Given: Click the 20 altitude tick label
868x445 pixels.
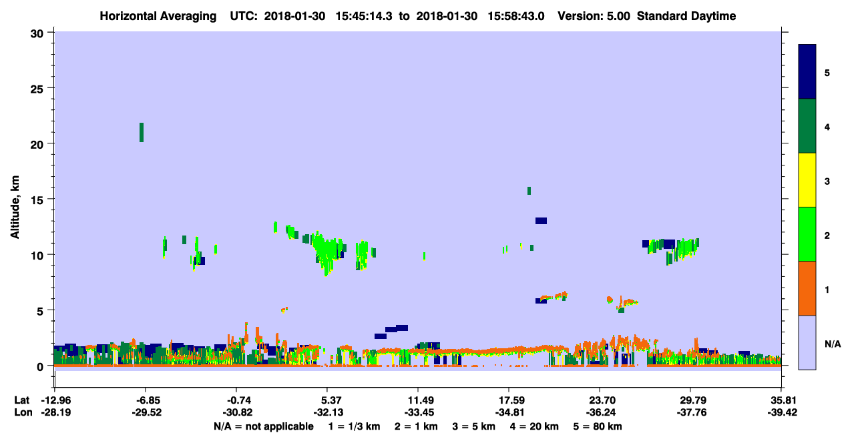Looking at the screenshot, I should 38,143.
